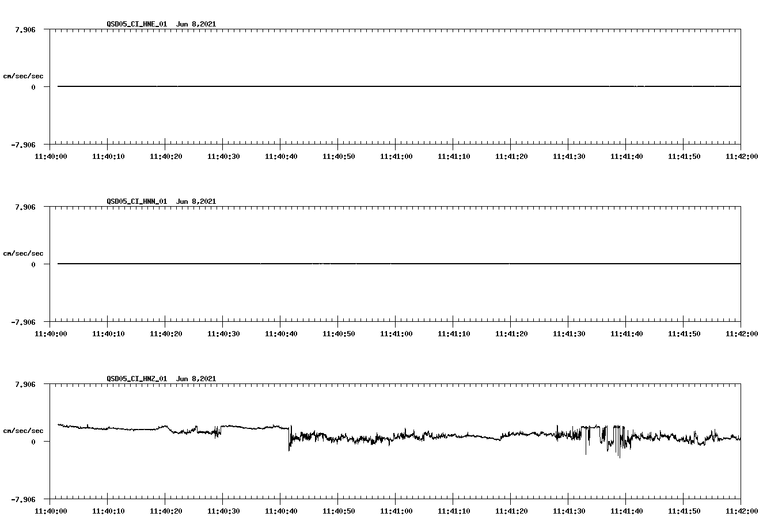Screen dimensions: 782x532
Task: Click -7.906 lower limit on HNN plot
Action: (x=24, y=322)
